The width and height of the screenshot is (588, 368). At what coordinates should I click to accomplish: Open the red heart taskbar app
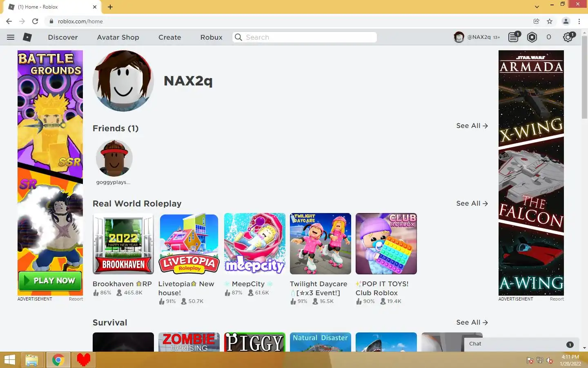84,360
